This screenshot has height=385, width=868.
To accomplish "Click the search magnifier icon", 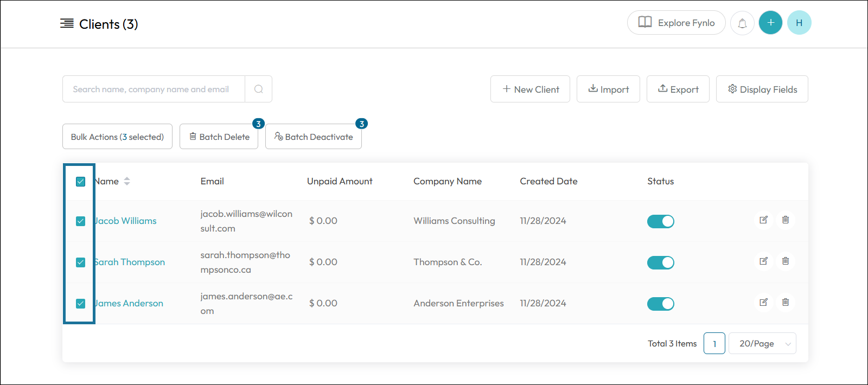I will click(x=259, y=89).
